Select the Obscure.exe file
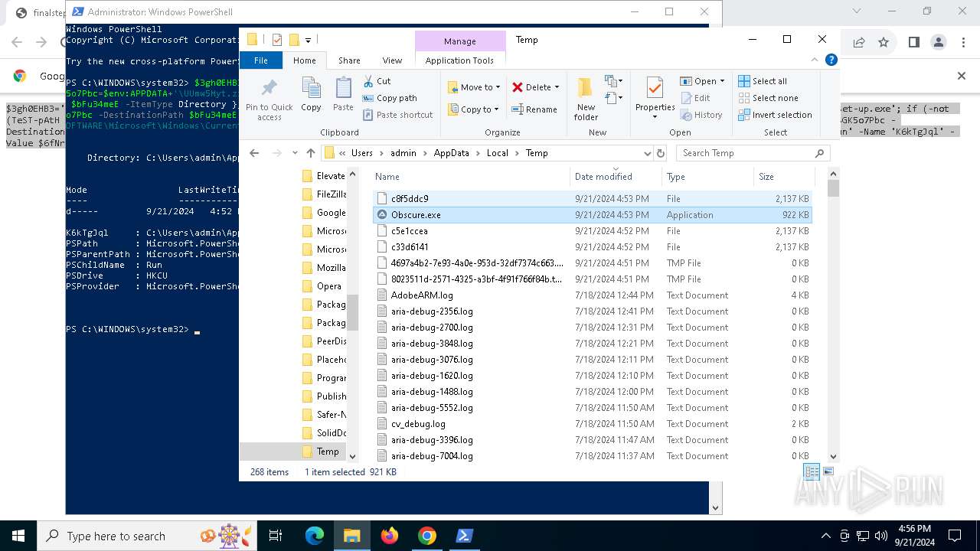 click(x=592, y=215)
